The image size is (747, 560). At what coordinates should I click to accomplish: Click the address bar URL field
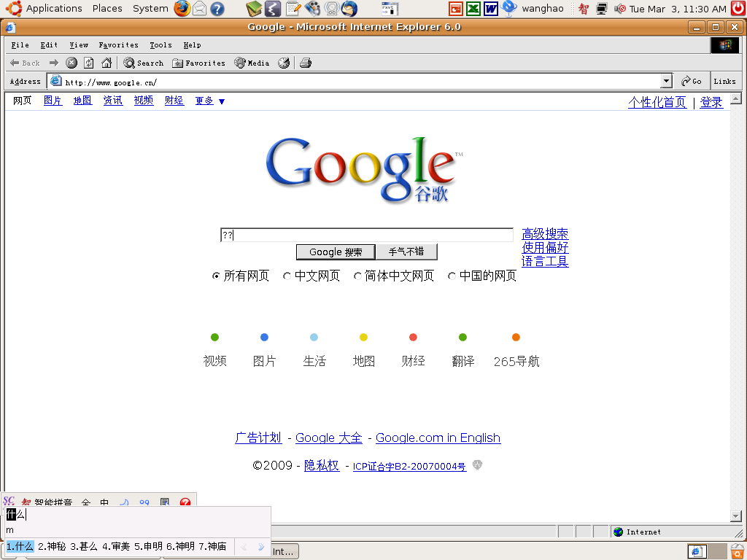354,82
